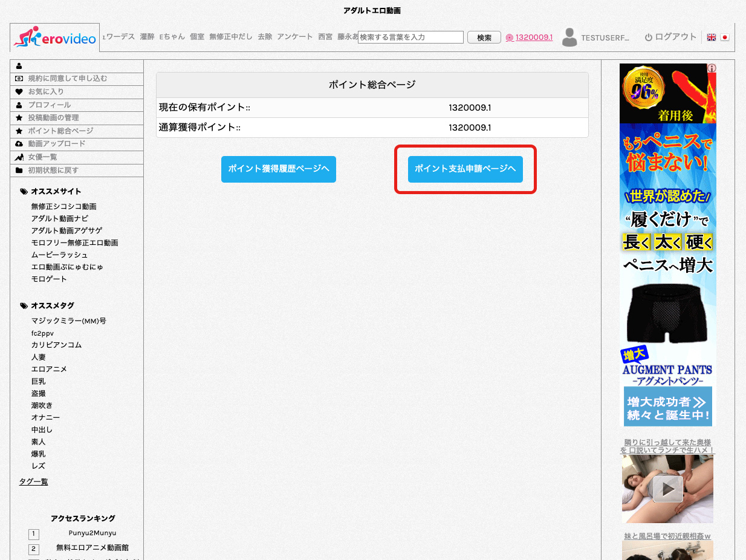This screenshot has height=560, width=746.
Task: Focus the search keyword input field
Action: click(x=410, y=37)
